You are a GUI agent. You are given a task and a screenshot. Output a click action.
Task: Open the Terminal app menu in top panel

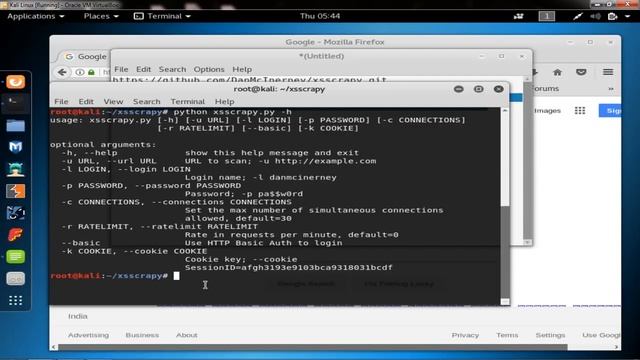coord(162,16)
